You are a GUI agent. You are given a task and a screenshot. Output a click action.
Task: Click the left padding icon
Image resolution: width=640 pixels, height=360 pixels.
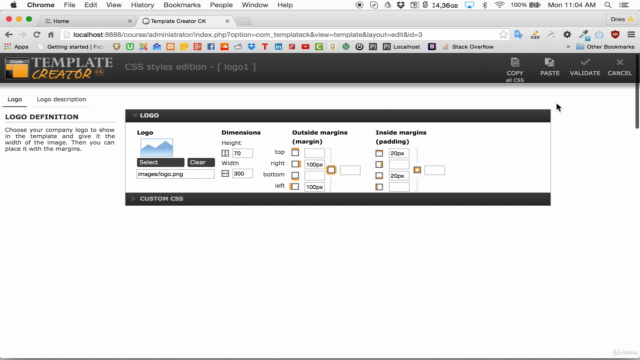[x=379, y=187]
